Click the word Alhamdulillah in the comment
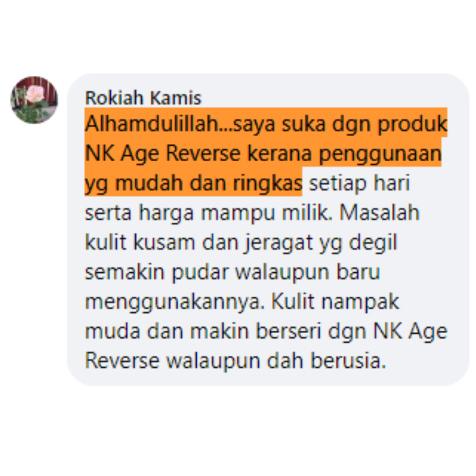The width and height of the screenshot is (476, 476). 152,124
